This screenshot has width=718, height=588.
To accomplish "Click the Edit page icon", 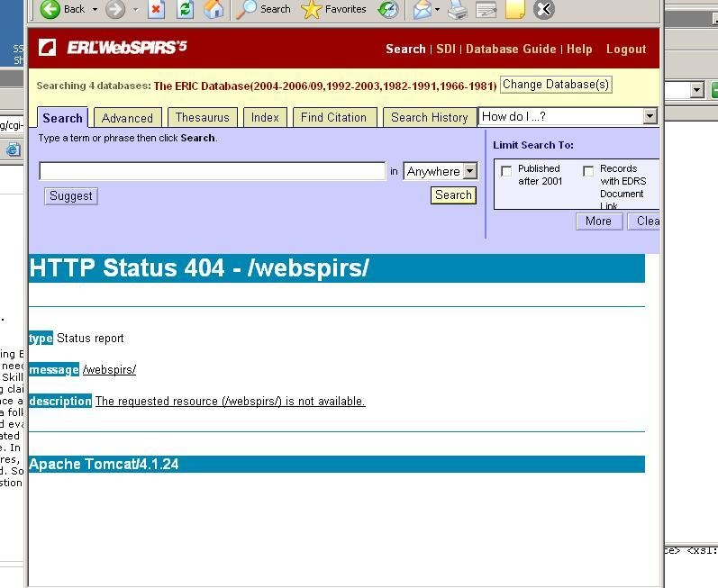I will pos(486,9).
